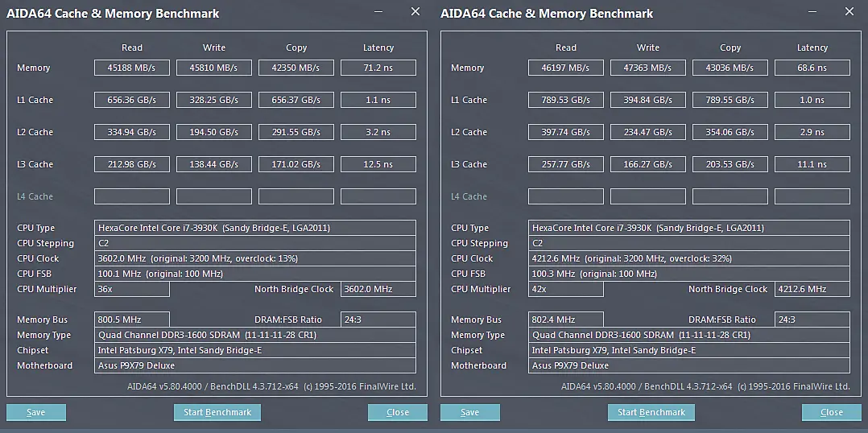This screenshot has height=433, width=868.
Task: Click CPU Clock field showing 3602.0 MHz
Action: 255,258
